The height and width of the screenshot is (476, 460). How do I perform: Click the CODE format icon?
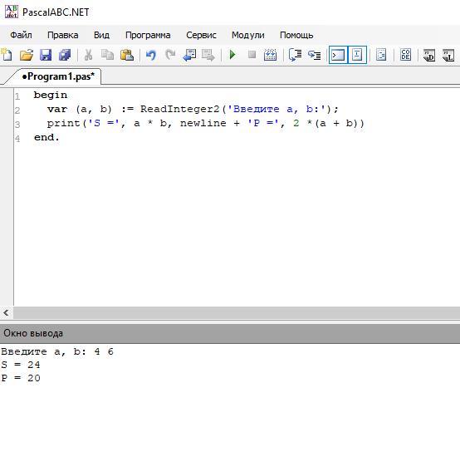406,55
